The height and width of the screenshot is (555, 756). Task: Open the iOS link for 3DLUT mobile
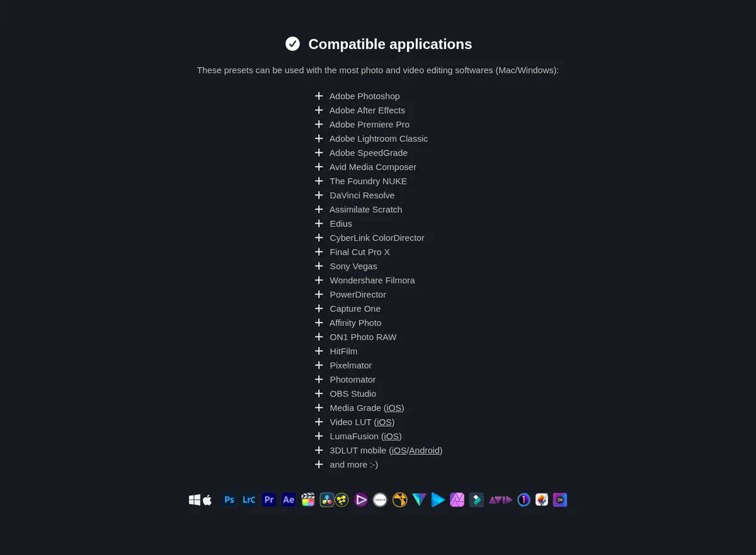(399, 450)
